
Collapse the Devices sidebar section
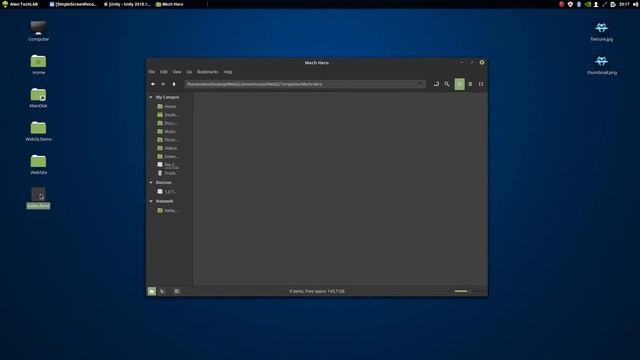(x=151, y=182)
